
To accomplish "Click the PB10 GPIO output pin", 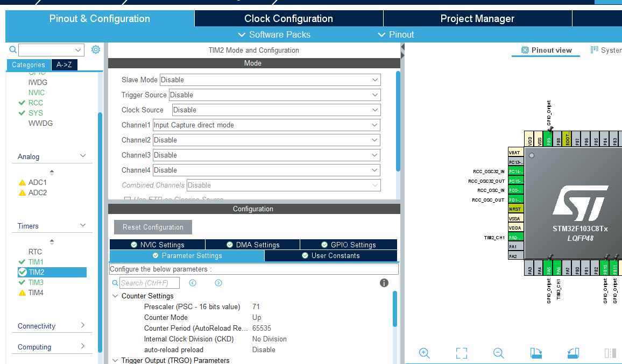I will tap(605, 268).
